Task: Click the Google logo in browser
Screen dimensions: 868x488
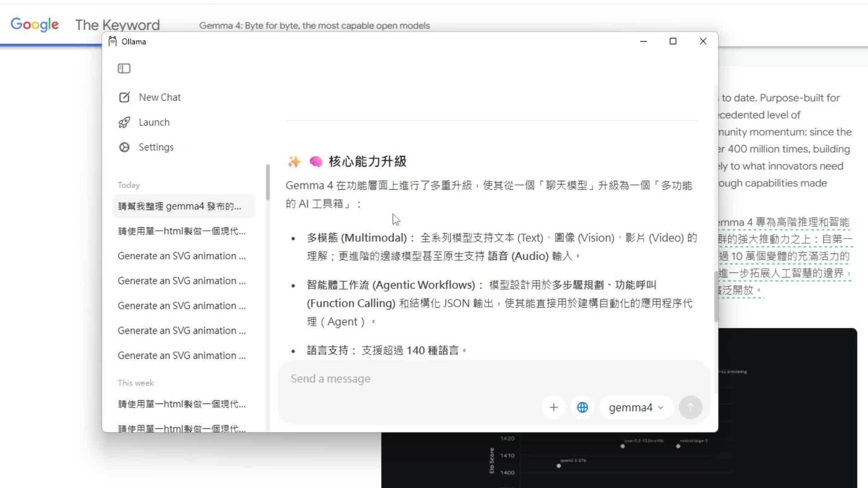Action: [35, 24]
